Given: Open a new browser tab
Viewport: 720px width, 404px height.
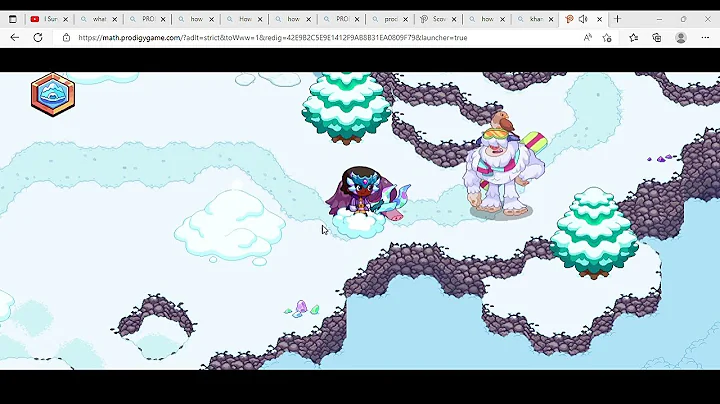Looking at the screenshot, I should [618, 19].
